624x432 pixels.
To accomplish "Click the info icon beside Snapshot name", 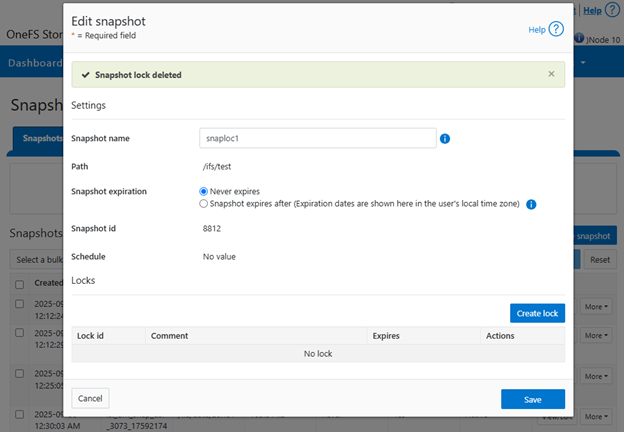I will [445, 139].
